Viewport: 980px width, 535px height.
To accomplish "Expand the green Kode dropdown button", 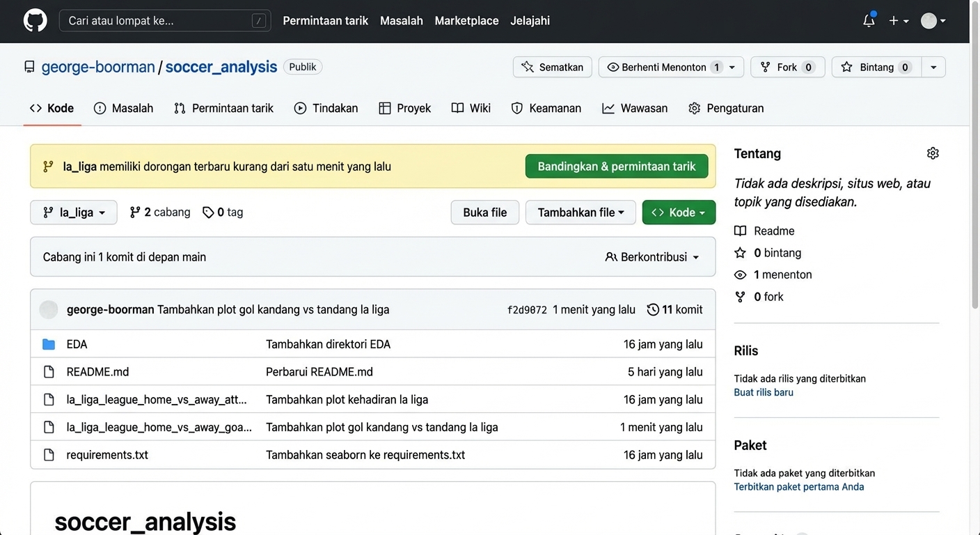I will [x=679, y=212].
